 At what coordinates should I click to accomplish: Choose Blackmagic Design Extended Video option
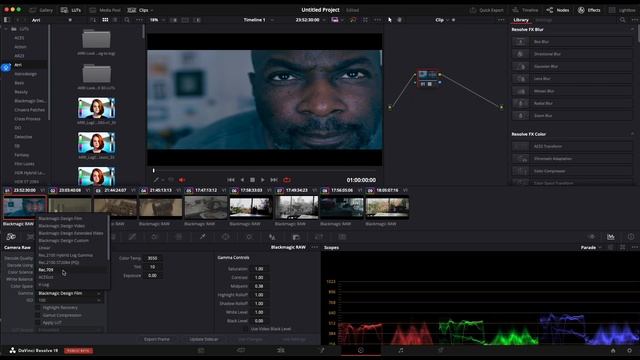(72, 233)
